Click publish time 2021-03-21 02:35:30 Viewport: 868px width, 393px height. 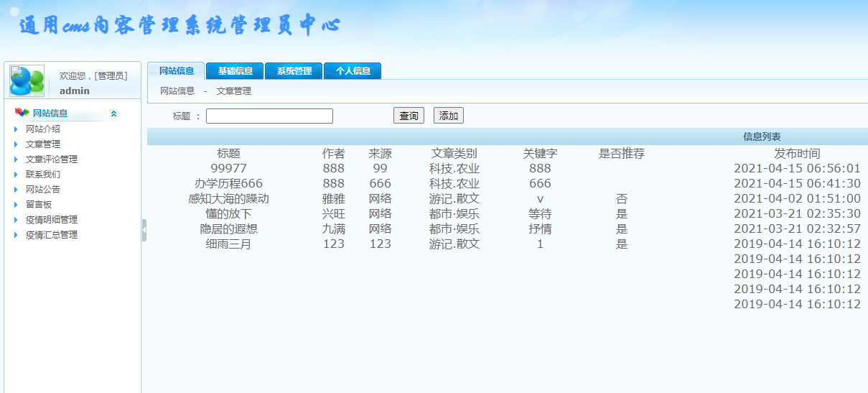[797, 214]
